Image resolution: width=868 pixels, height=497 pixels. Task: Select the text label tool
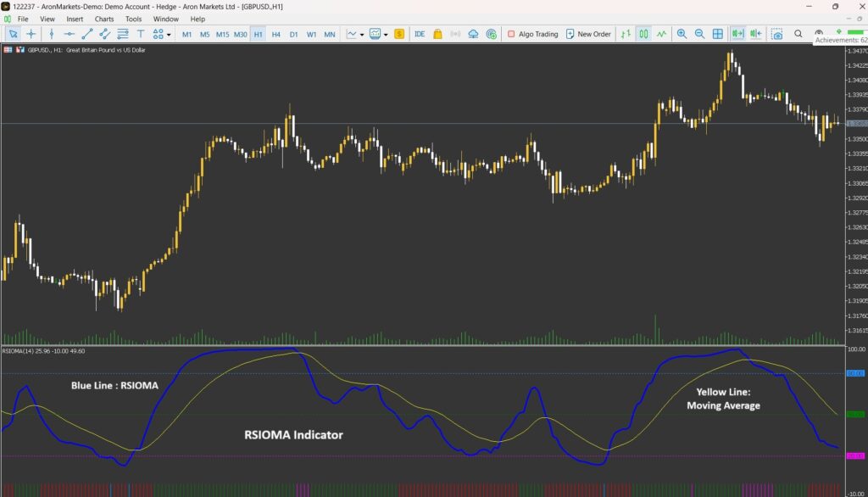click(141, 34)
